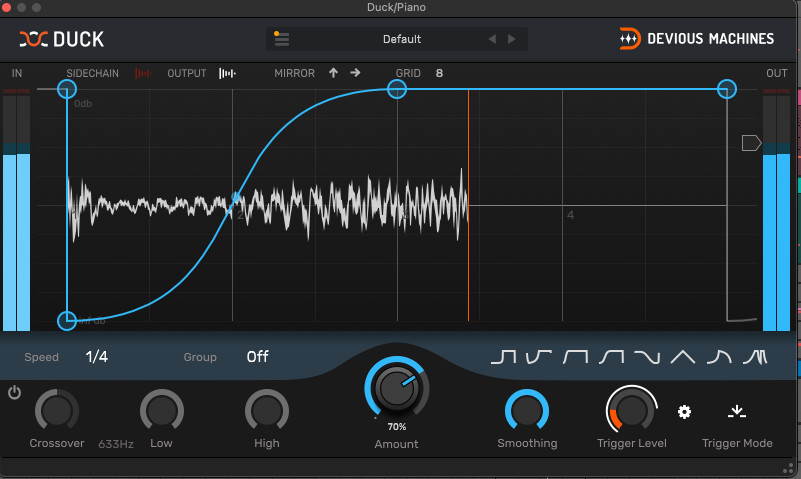Screen dimensions: 801x479
Task: Choose the first step-up shape preset
Action: pos(504,357)
